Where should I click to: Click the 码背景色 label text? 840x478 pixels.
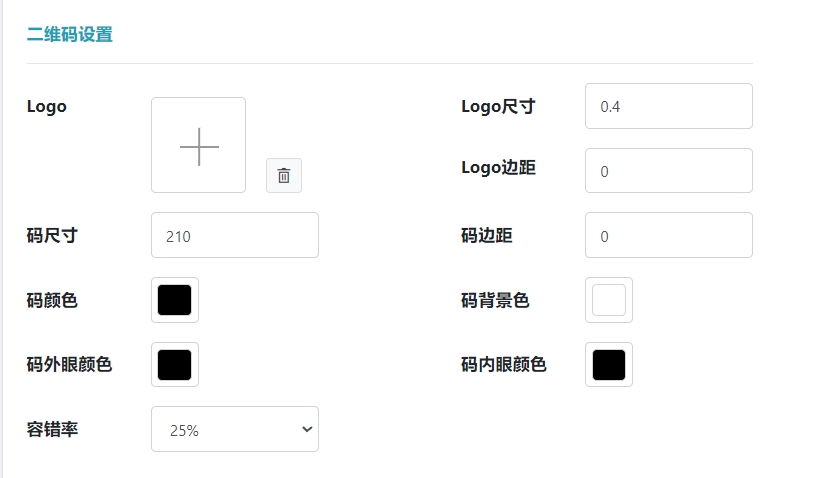495,300
